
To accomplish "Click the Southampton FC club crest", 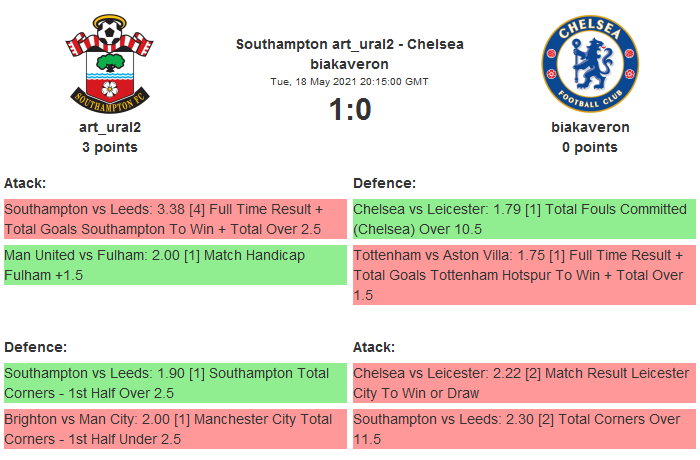I will click(x=110, y=62).
